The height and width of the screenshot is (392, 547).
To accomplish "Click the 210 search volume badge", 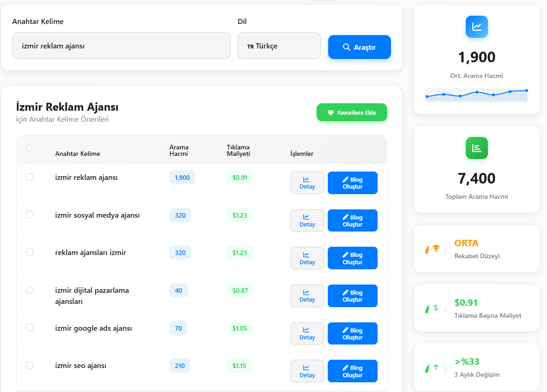I will pos(180,366).
